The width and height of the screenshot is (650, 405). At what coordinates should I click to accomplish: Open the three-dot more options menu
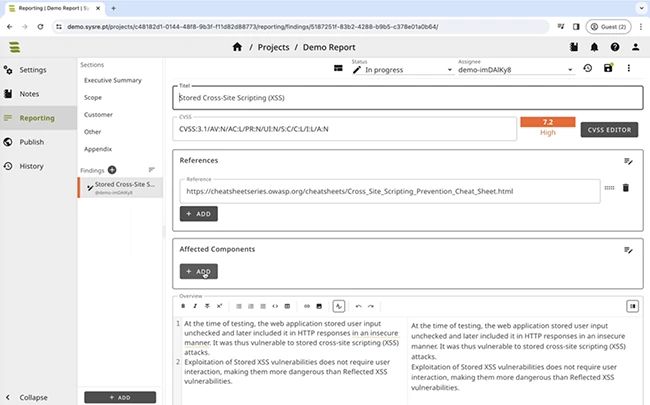[628, 68]
